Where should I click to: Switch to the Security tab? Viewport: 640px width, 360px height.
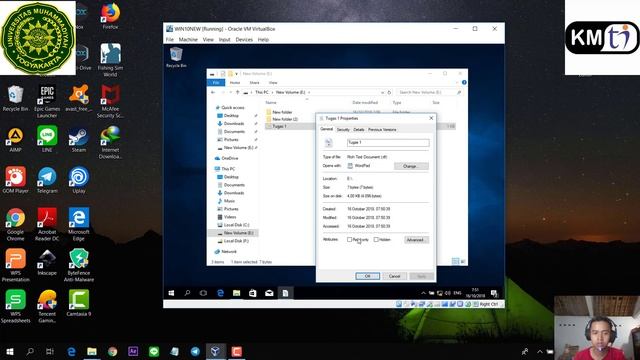pyautogui.click(x=343, y=129)
